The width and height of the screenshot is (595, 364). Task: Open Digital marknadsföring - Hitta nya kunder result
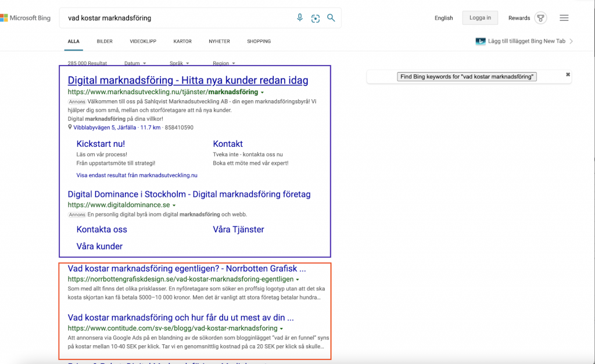(x=188, y=80)
